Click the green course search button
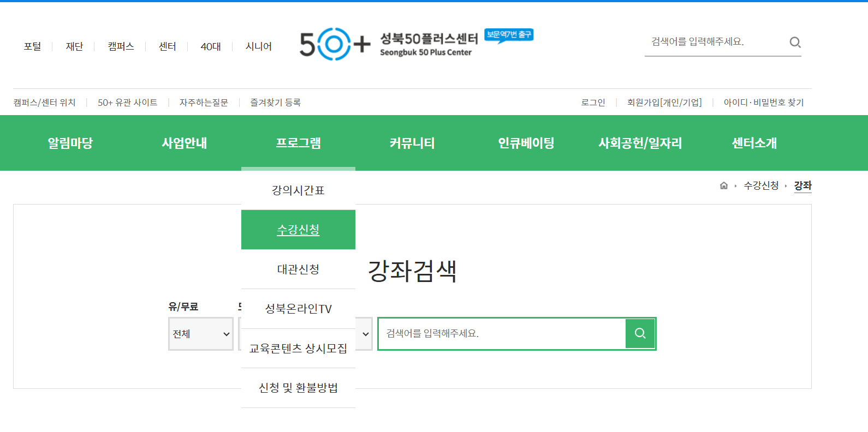The width and height of the screenshot is (868, 432). click(640, 333)
